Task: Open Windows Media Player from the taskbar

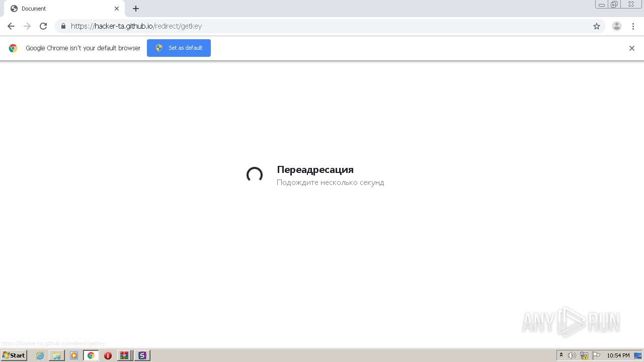Action: tap(74, 355)
